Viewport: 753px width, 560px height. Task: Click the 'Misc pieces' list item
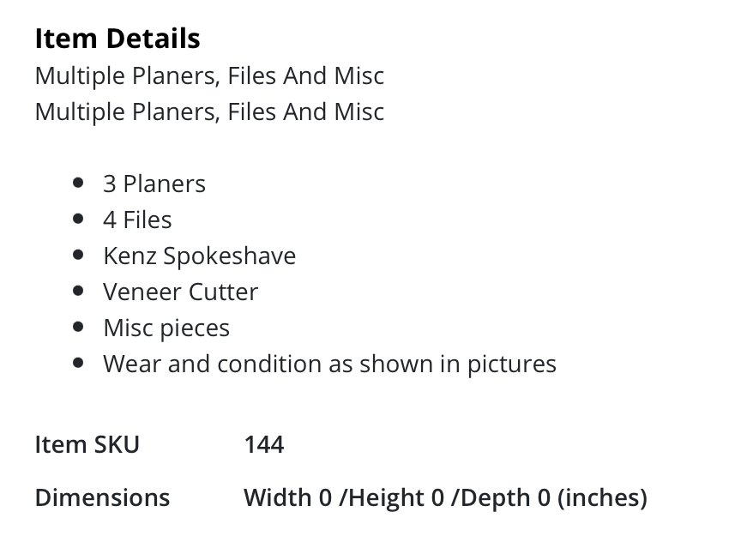point(166,328)
